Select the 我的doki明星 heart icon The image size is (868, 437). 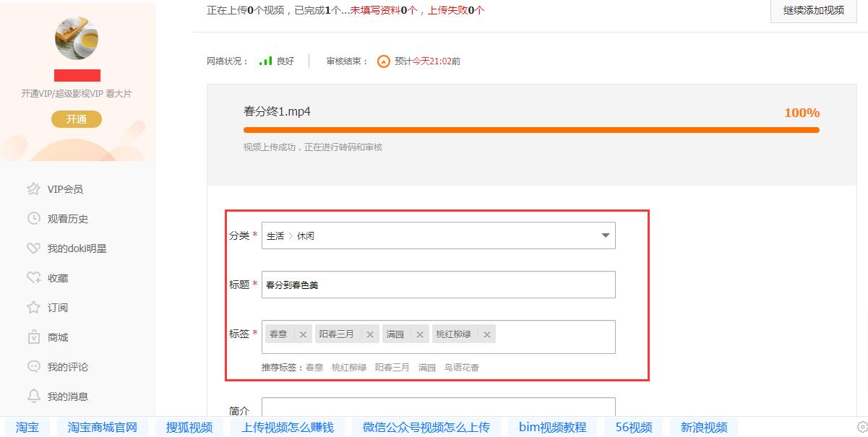point(35,248)
